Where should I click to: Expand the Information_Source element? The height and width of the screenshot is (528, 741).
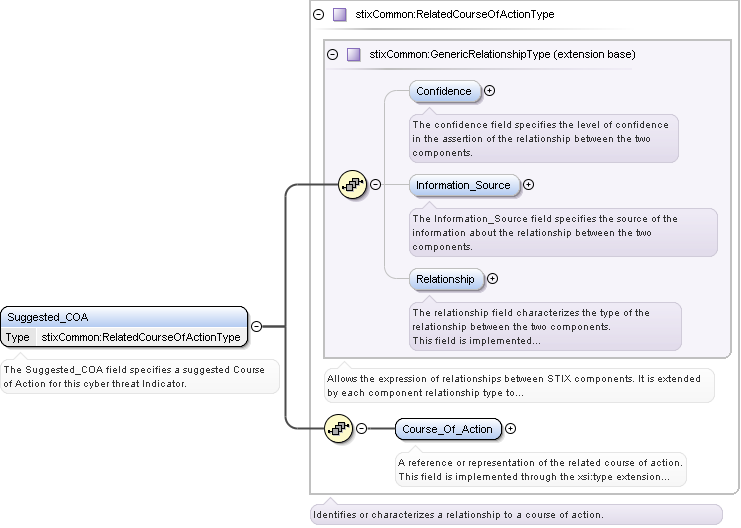[x=529, y=184]
